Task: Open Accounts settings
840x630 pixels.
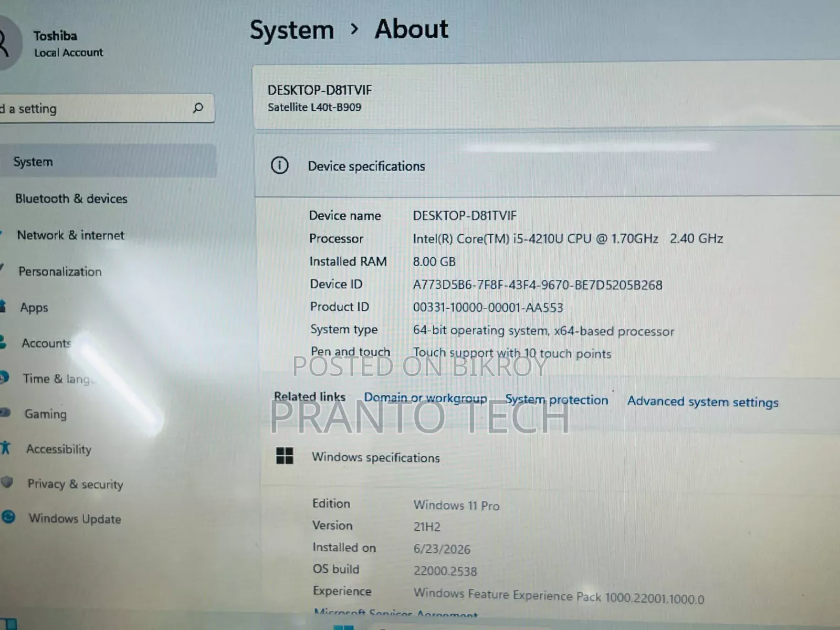Action: [46, 343]
